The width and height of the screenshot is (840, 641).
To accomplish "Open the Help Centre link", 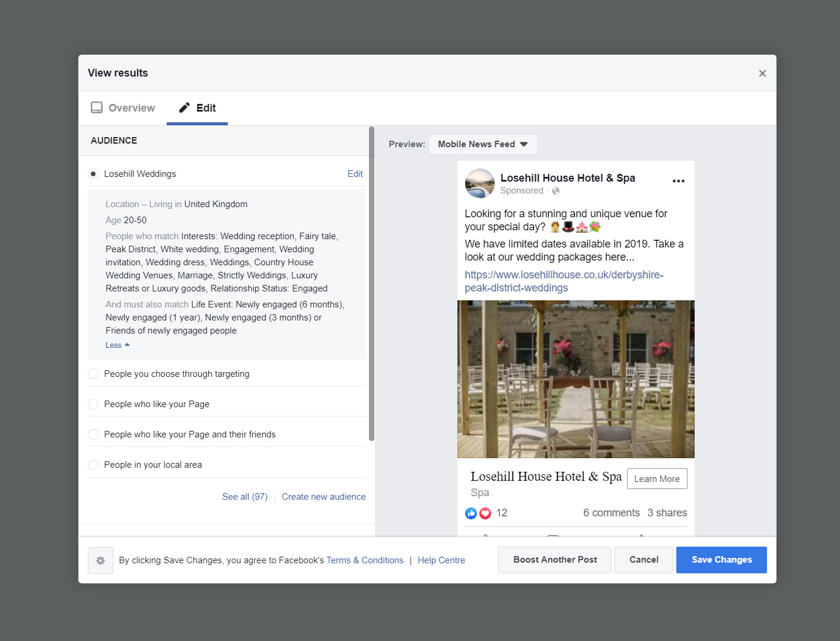I will pos(441,560).
